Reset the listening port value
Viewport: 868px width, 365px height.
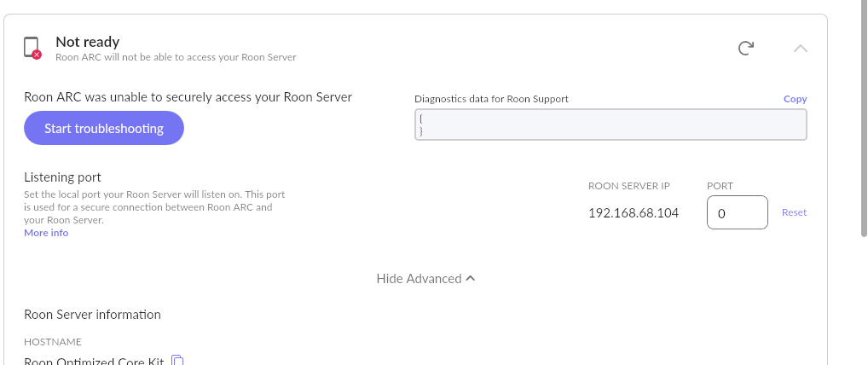(794, 212)
